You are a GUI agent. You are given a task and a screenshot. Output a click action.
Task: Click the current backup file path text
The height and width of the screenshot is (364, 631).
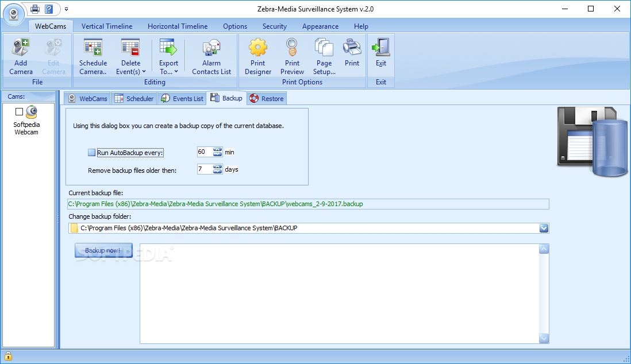coord(216,204)
